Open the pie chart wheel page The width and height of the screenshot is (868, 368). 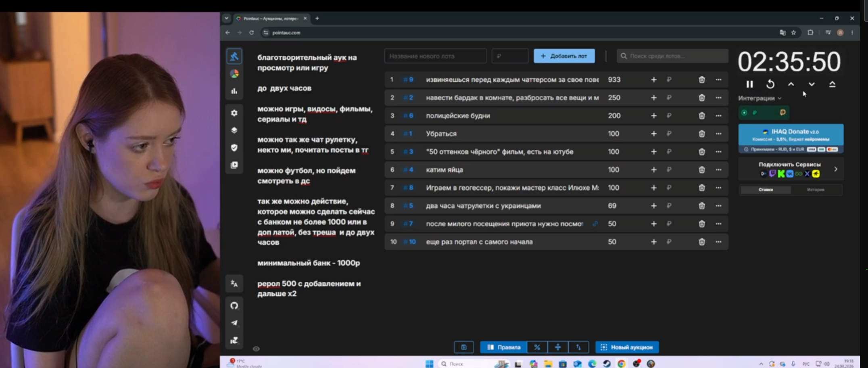coord(234,74)
